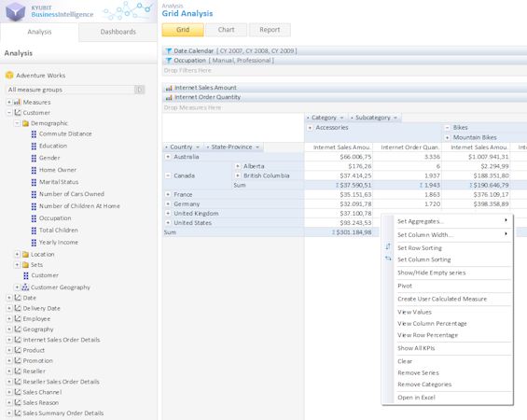Click the Number of Cars Owned icon
Viewport: 527px width, 420px height.
[34, 194]
